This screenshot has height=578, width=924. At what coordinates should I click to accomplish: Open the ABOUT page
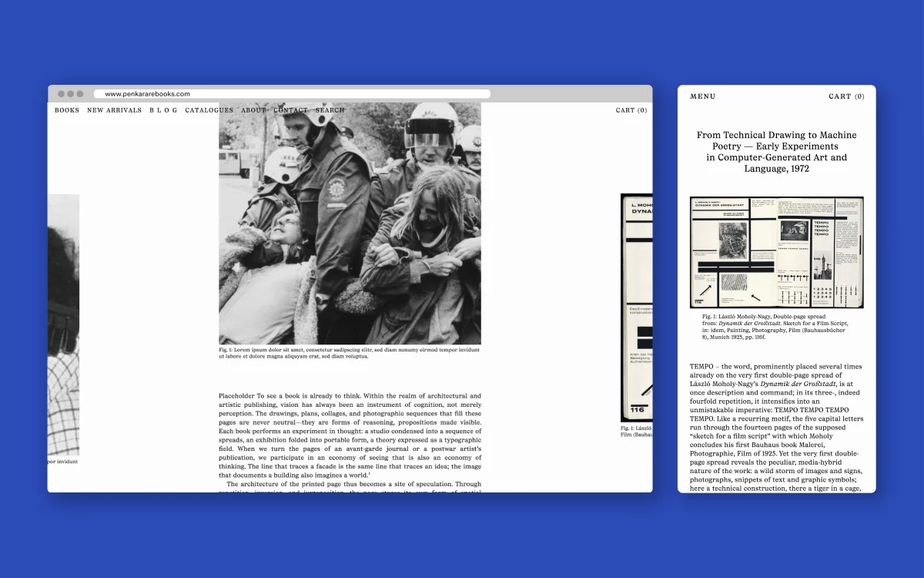[253, 110]
